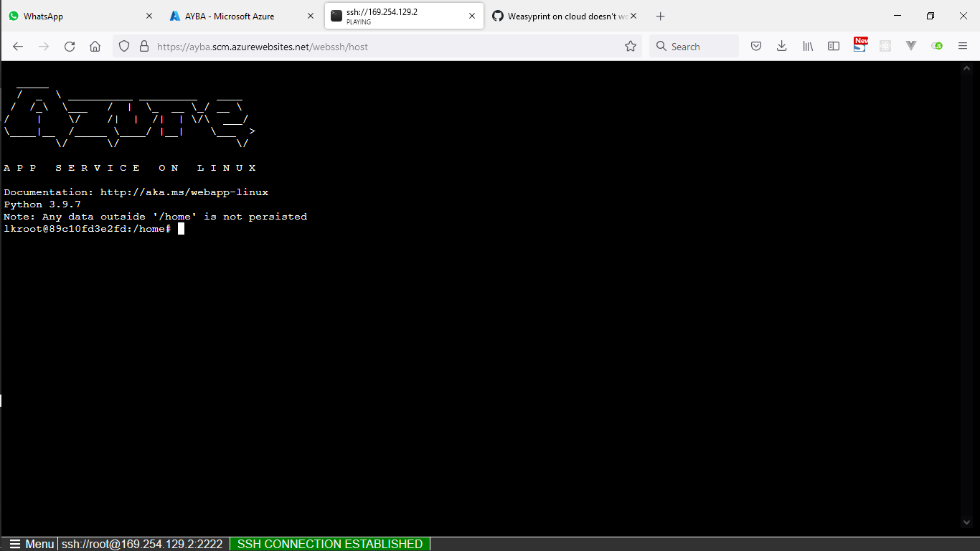
Task: Click the tracking protection shield icon
Action: point(123,46)
